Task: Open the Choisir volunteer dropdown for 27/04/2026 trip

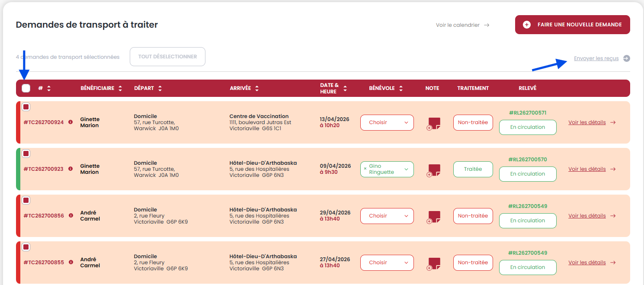Action: point(387,263)
